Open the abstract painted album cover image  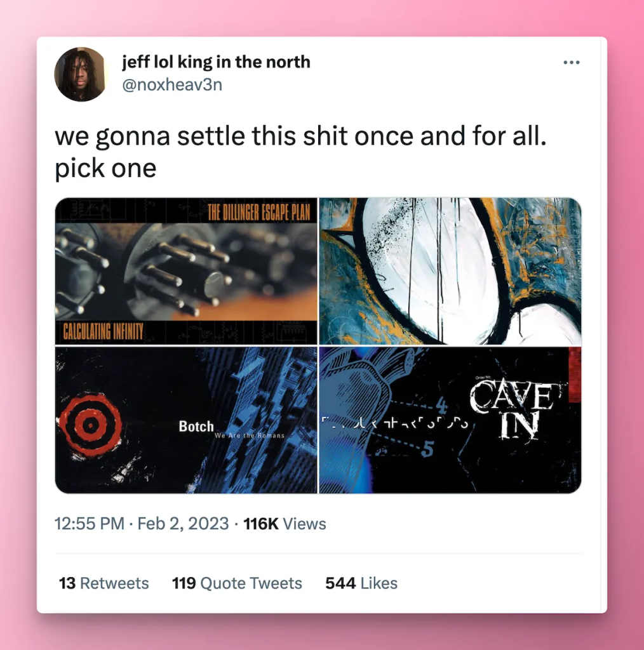click(450, 271)
